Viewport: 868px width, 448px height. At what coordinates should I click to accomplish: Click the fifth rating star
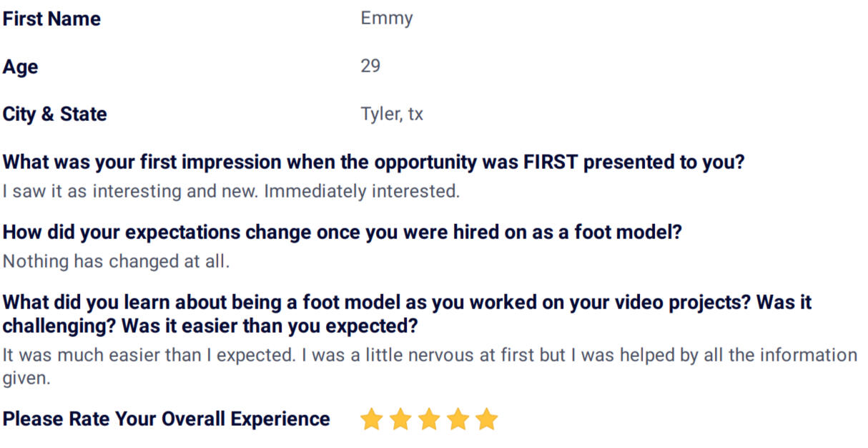pos(486,419)
